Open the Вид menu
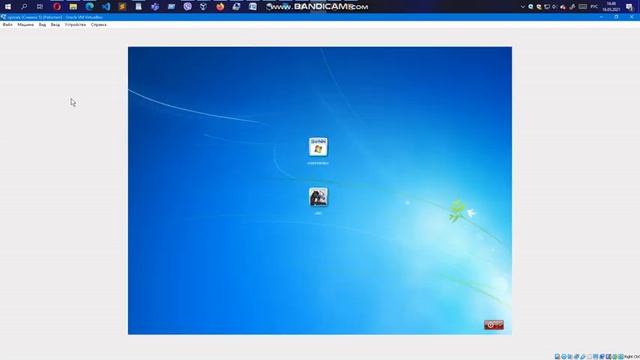The height and width of the screenshot is (360, 640). tap(42, 25)
